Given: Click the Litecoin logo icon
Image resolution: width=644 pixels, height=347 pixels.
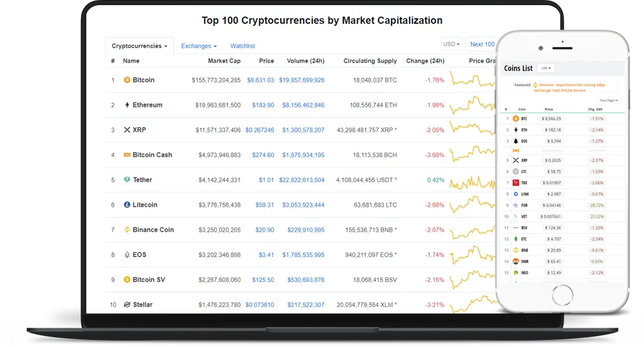Looking at the screenshot, I should click(127, 205).
